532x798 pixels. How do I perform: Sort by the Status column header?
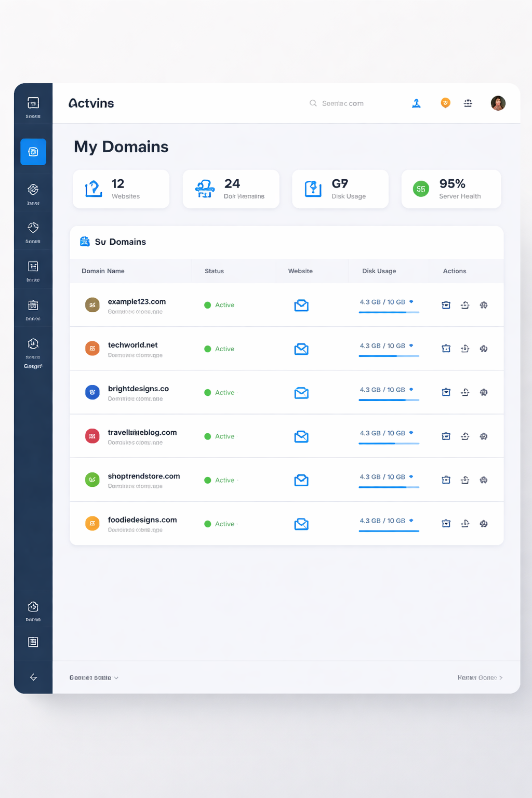coord(214,271)
